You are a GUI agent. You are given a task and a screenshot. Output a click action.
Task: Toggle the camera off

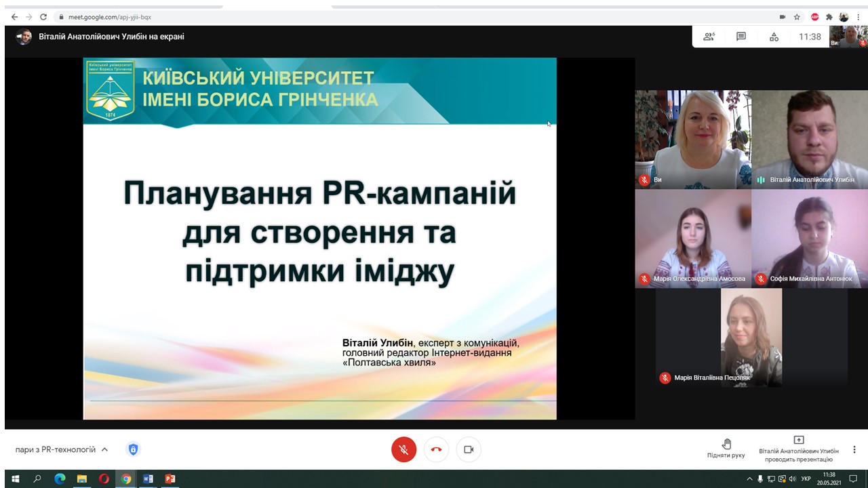469,449
